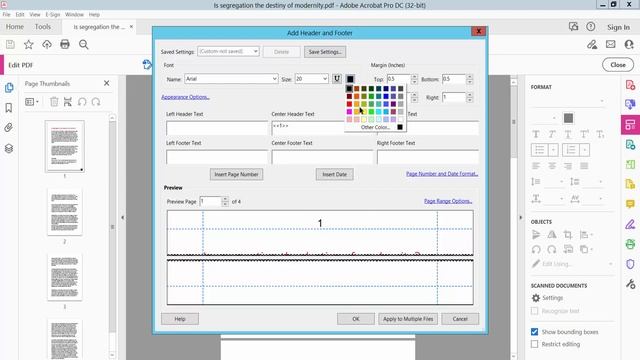Open the Font Name dropdown showing Arial
Image resolution: width=640 pixels, height=360 pixels.
pyautogui.click(x=231, y=79)
